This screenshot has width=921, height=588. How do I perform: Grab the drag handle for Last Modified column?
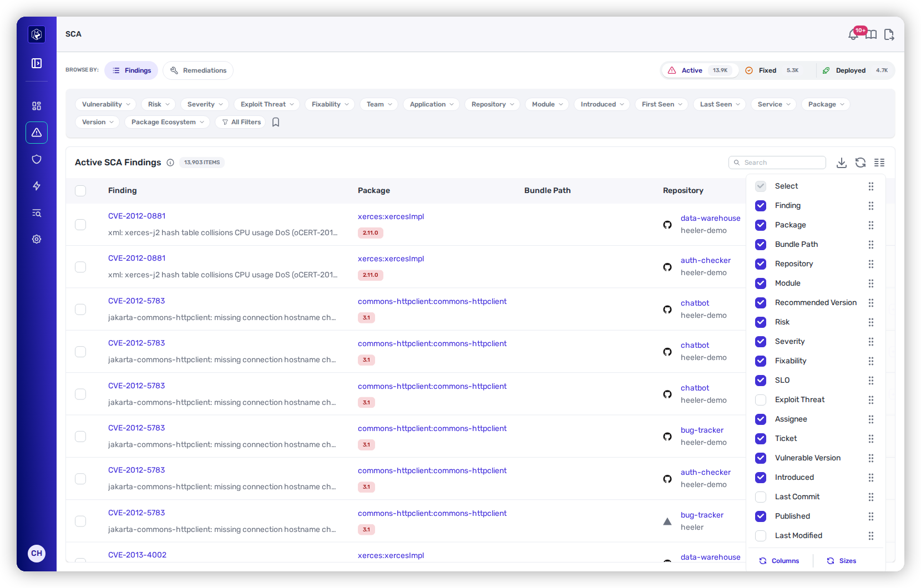(x=871, y=536)
